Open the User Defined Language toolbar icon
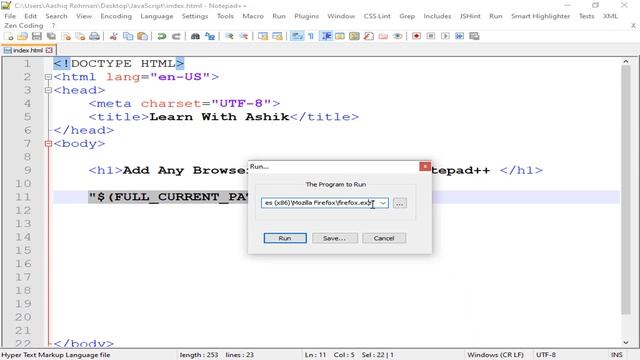 click(x=340, y=36)
